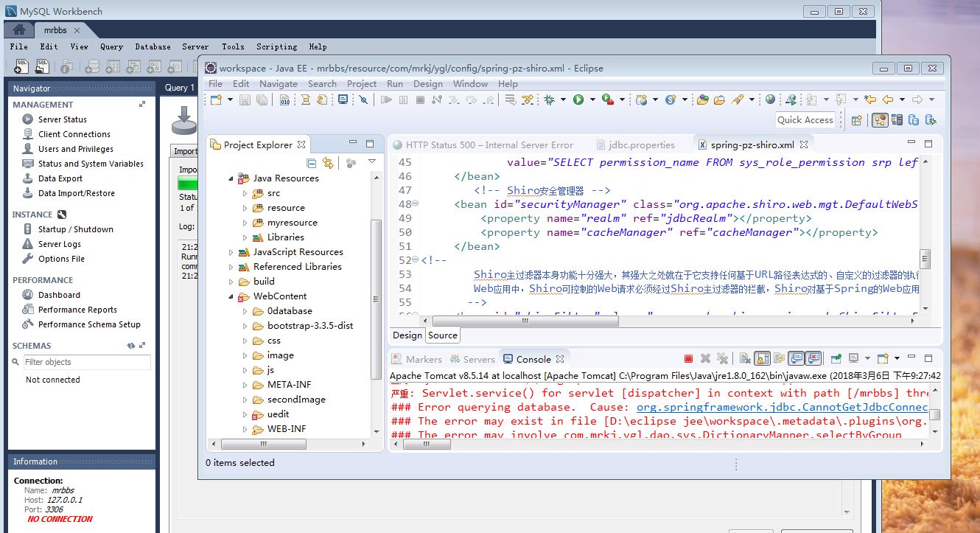Expand the bootstrap-3.3.5-dist folder

(245, 326)
